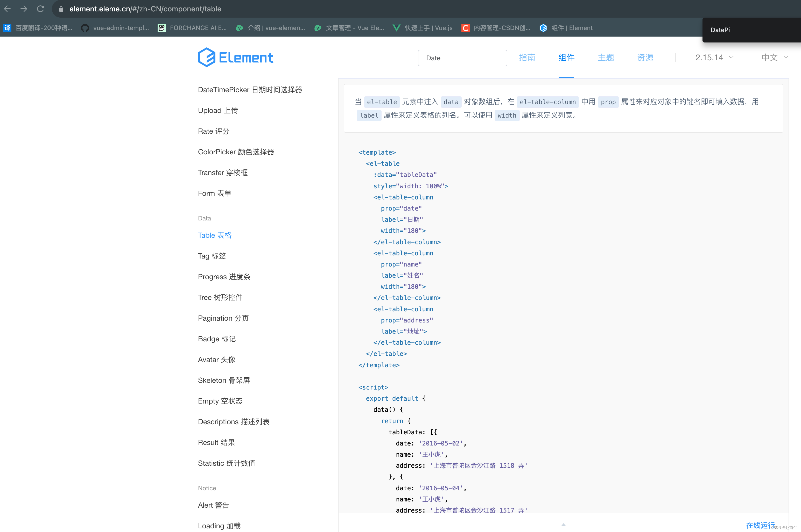This screenshot has height=532, width=801.
Task: Click the browser back arrow
Action: (x=8, y=9)
